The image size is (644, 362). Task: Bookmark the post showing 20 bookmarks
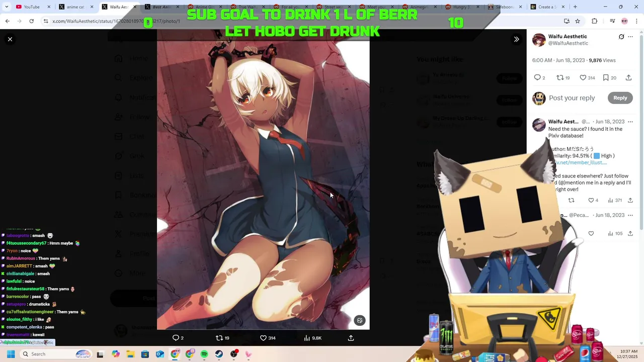coord(606,77)
